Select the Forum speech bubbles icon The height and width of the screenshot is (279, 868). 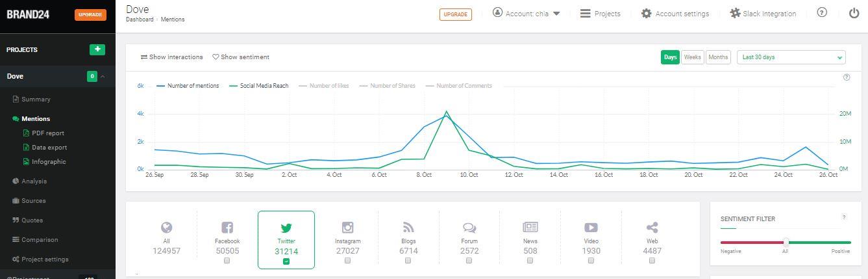click(x=469, y=227)
